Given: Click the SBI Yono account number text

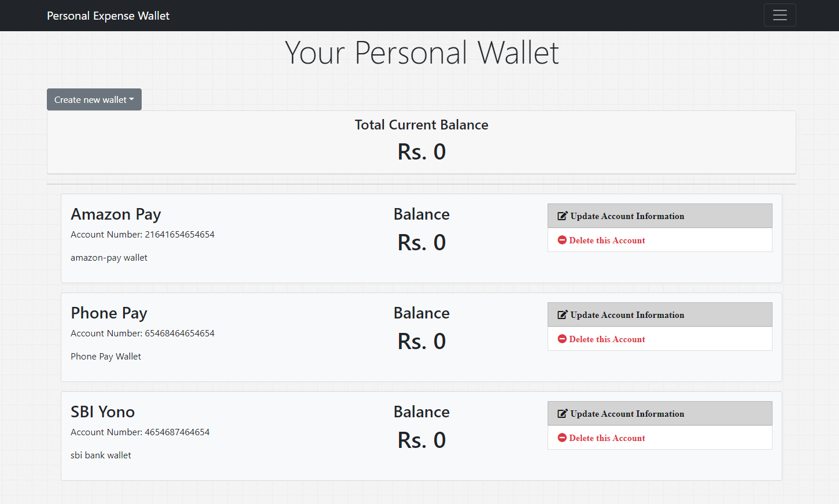Looking at the screenshot, I should 140,432.
